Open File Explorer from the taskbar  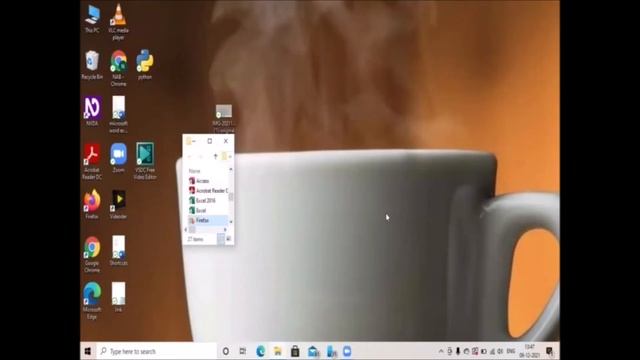coord(278,351)
